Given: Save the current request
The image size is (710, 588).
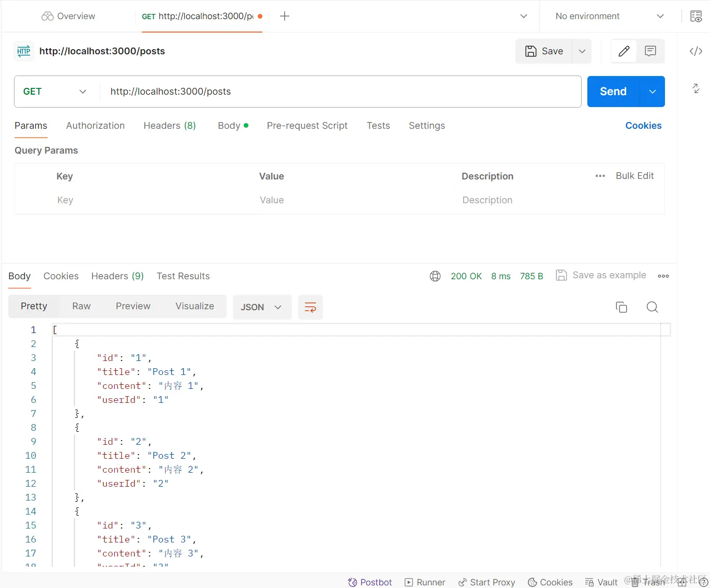Looking at the screenshot, I should point(544,51).
